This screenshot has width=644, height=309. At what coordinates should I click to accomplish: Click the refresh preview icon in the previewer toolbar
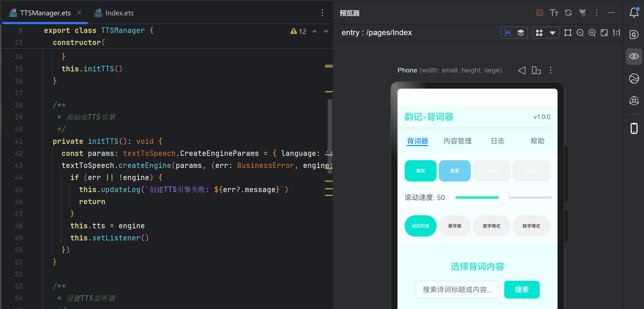pos(568,13)
